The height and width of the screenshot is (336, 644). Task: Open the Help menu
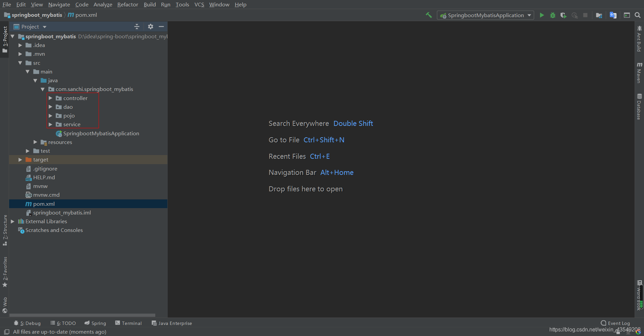(x=240, y=4)
